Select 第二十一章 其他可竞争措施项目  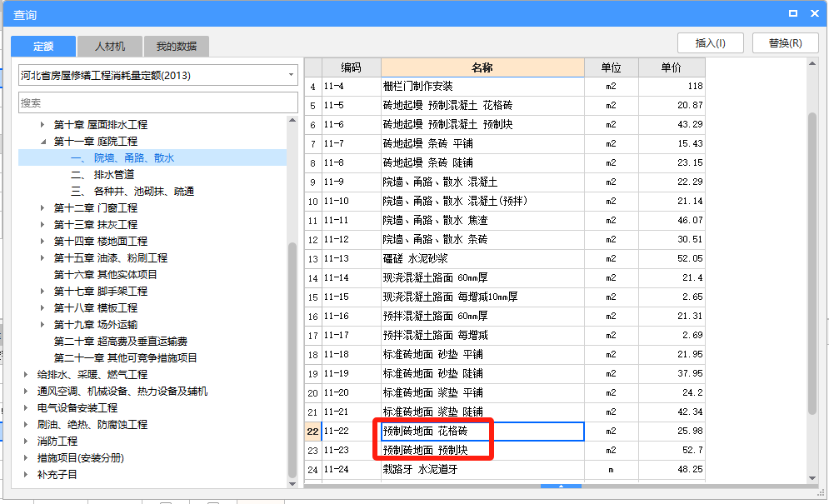pos(125,358)
